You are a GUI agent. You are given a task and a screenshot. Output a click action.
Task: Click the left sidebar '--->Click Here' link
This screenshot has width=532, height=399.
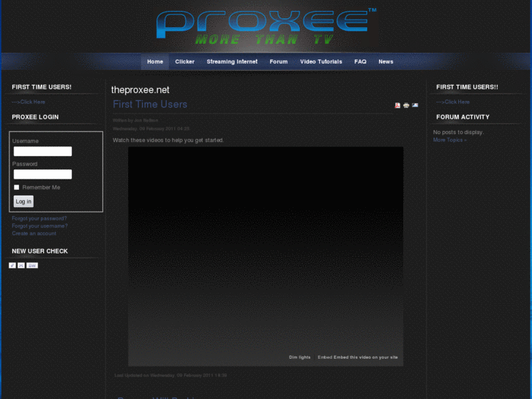[28, 102]
